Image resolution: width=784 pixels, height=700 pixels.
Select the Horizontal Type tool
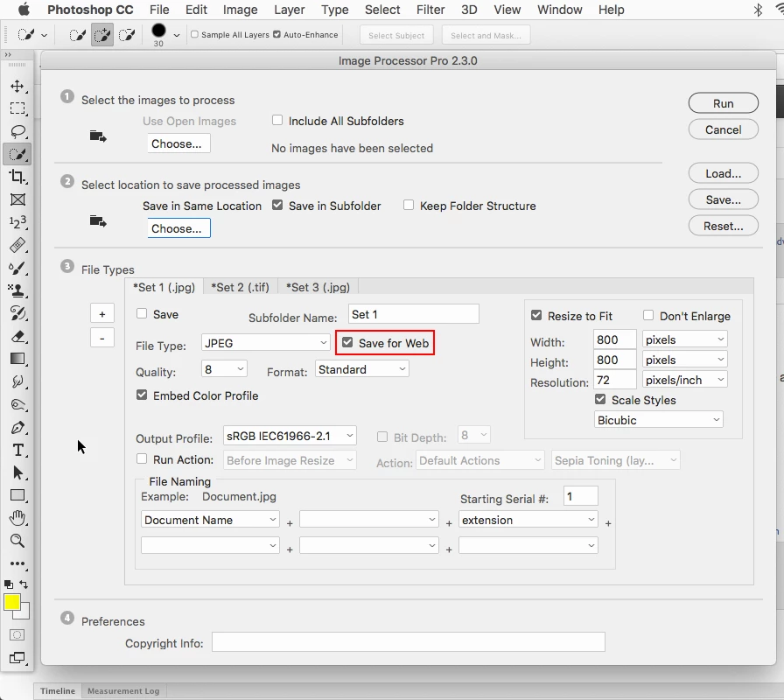17,450
